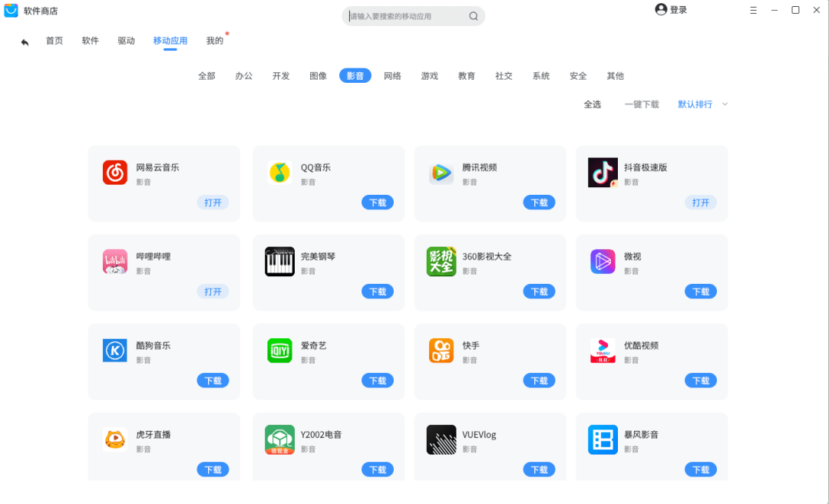This screenshot has height=504, width=829.
Task: Open the hamburger main menu
Action: click(753, 10)
